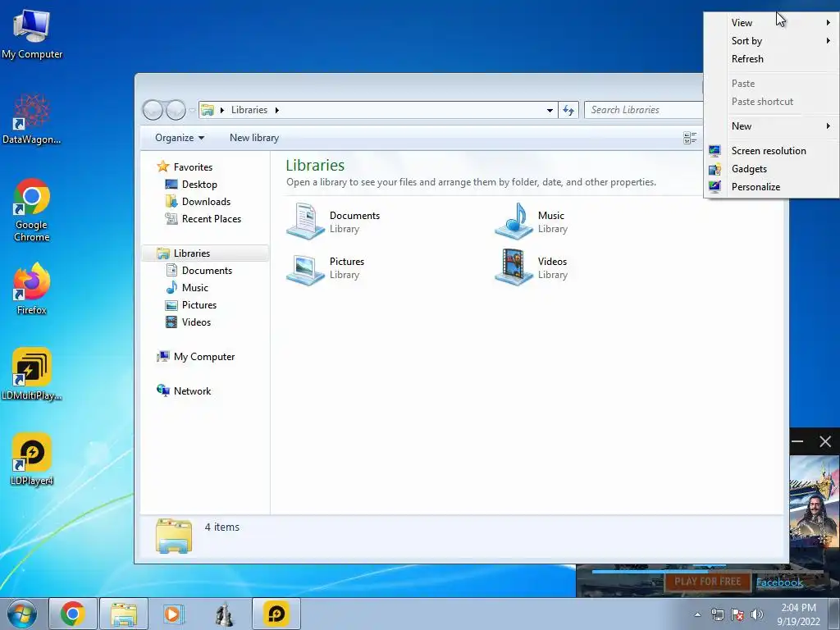Open the DataWagon desktop shortcut
The height and width of the screenshot is (630, 840).
(x=32, y=119)
